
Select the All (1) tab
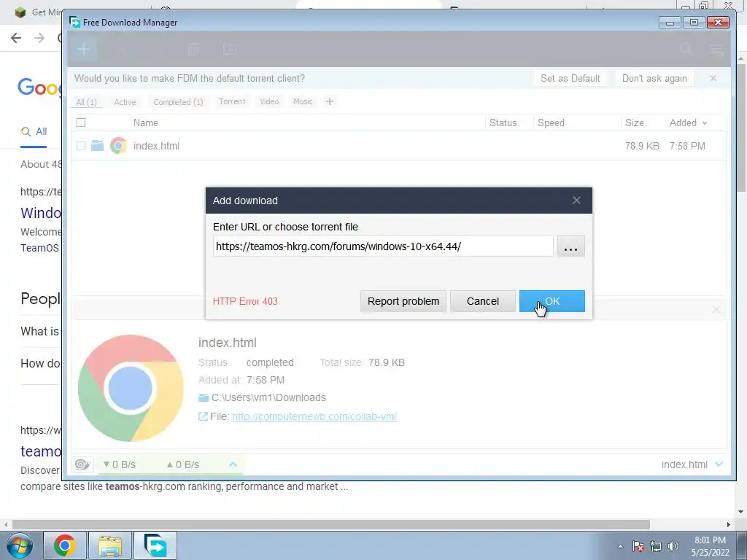pyautogui.click(x=86, y=102)
